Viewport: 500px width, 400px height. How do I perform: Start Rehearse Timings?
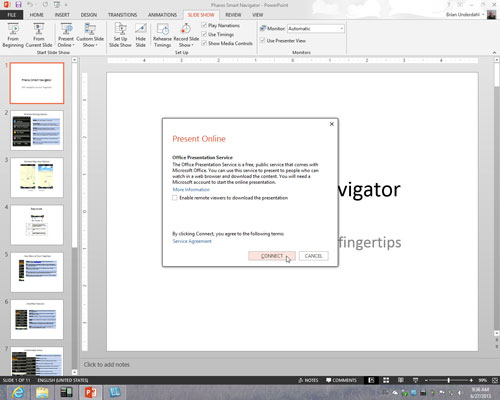pyautogui.click(x=162, y=35)
